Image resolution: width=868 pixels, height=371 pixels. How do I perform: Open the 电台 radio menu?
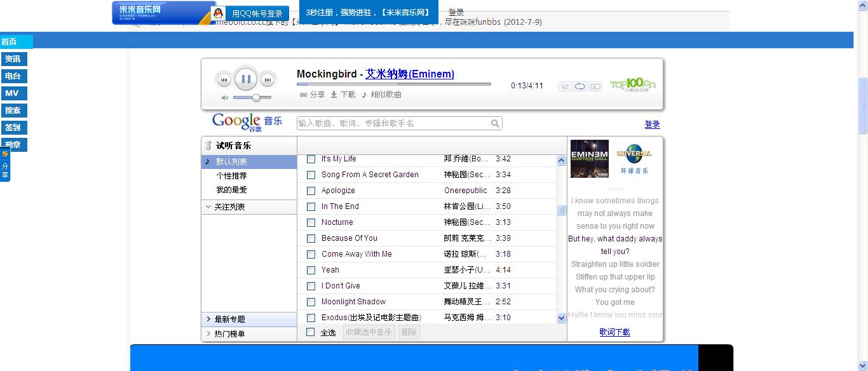point(13,76)
